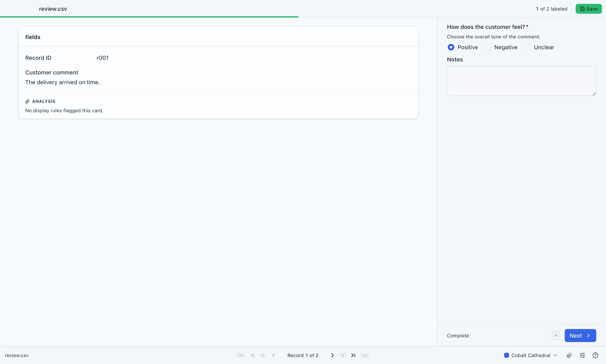
Task: Jump to last record double chevron
Action: [x=353, y=355]
